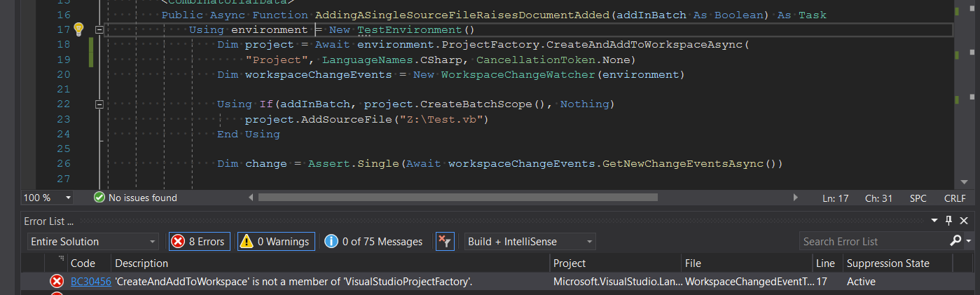Open the Build + IntelliSense source dropdown
The height and width of the screenshot is (295, 980).
pos(530,242)
